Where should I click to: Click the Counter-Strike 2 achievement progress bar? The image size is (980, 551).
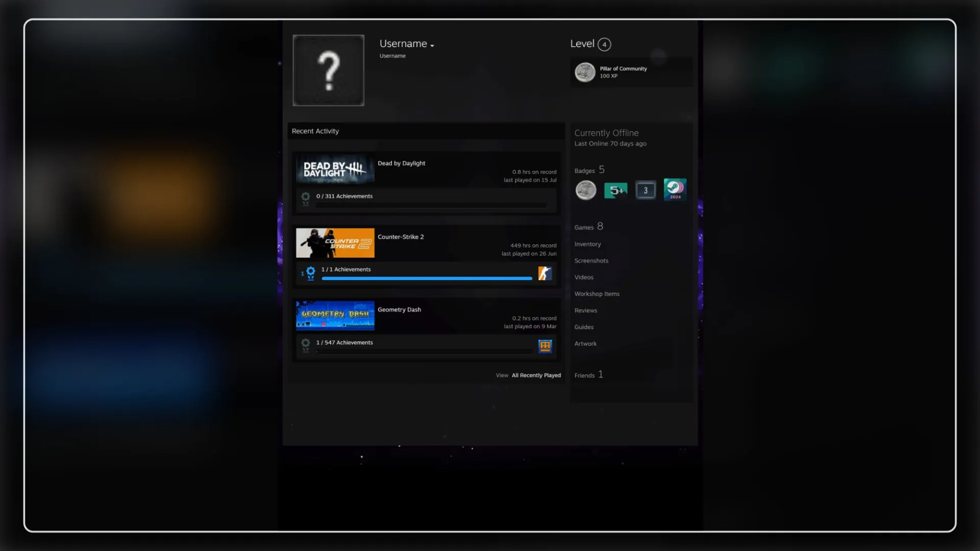click(x=427, y=279)
